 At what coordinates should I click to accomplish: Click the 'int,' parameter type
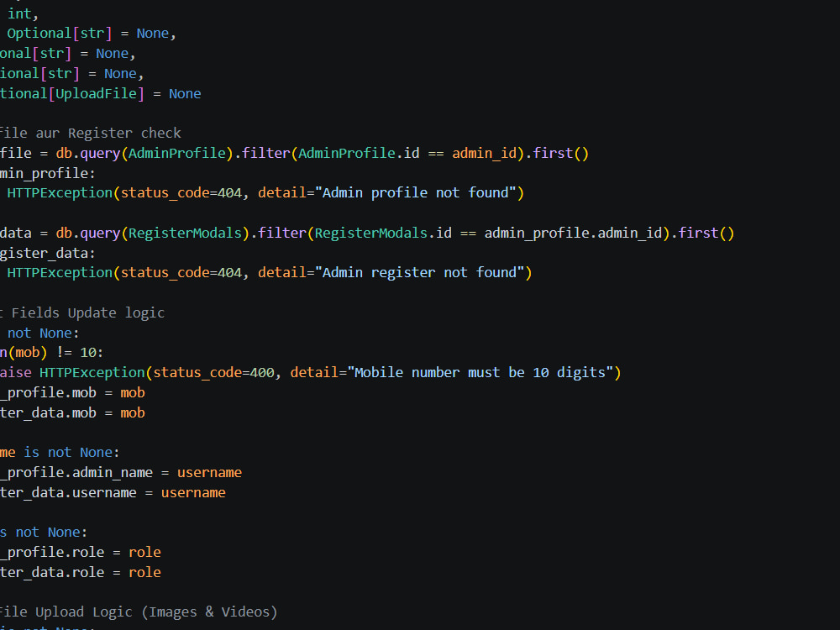[x=23, y=13]
